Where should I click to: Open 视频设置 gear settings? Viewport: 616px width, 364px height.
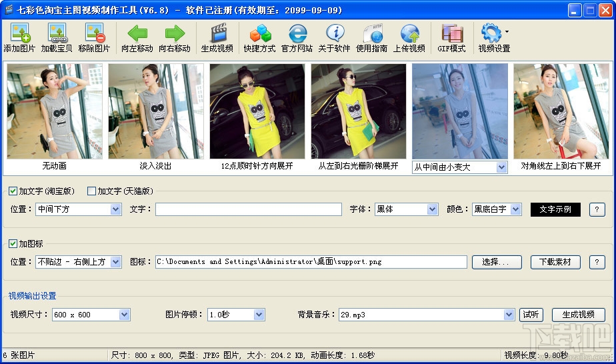[494, 38]
